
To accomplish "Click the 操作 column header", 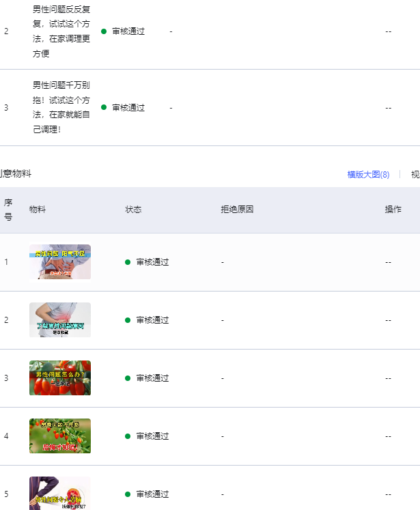I will 393,210.
